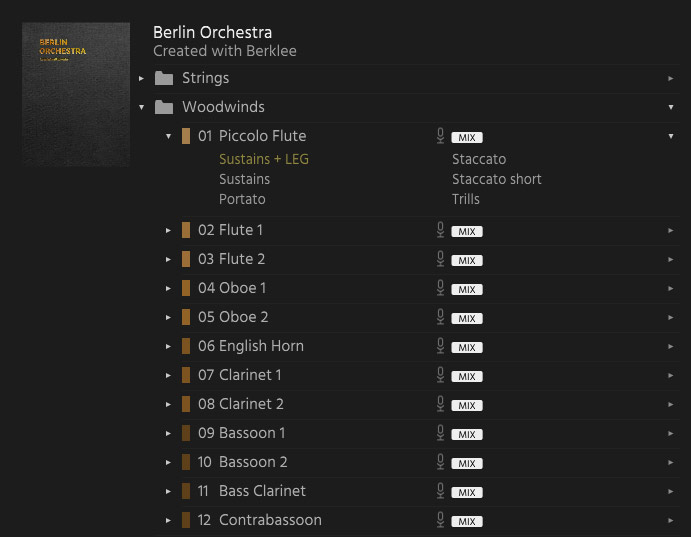Select the Staccato short articulation
The height and width of the screenshot is (537, 691).
[x=496, y=179]
